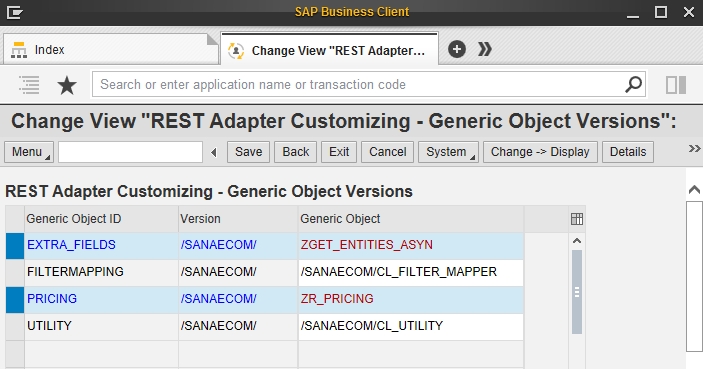Open the table settings grid icon

point(577,219)
